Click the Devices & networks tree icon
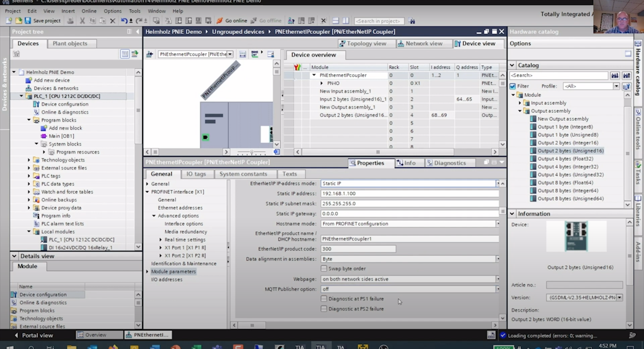Viewport: 644px width, 349px height. (28, 88)
